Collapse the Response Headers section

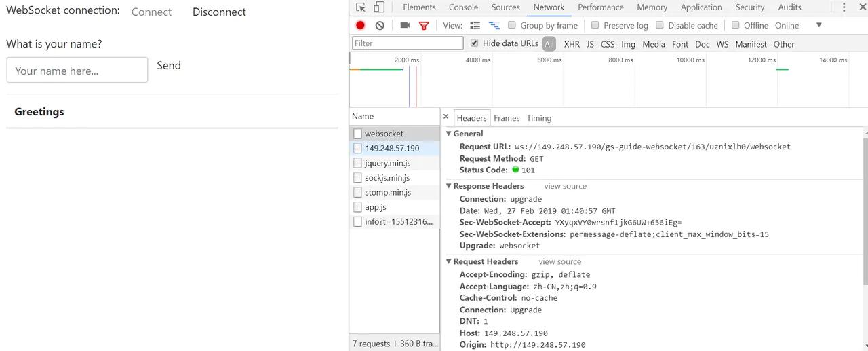449,186
